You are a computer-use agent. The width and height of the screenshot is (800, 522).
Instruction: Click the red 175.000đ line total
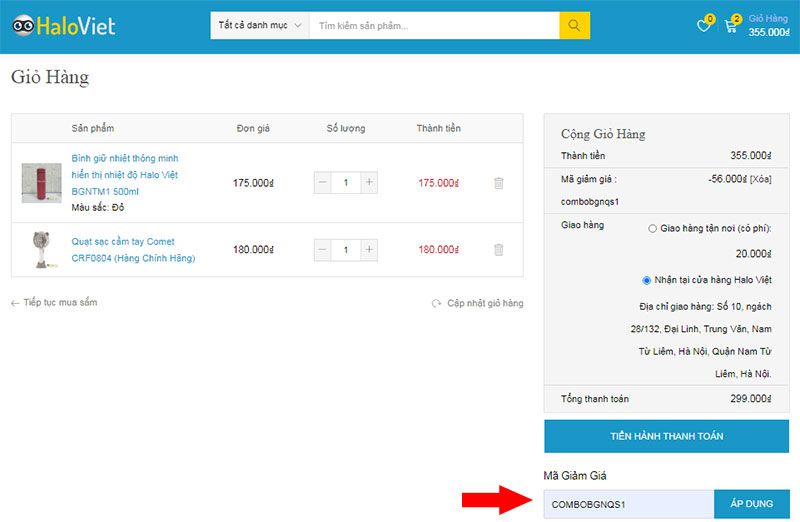[x=439, y=183]
